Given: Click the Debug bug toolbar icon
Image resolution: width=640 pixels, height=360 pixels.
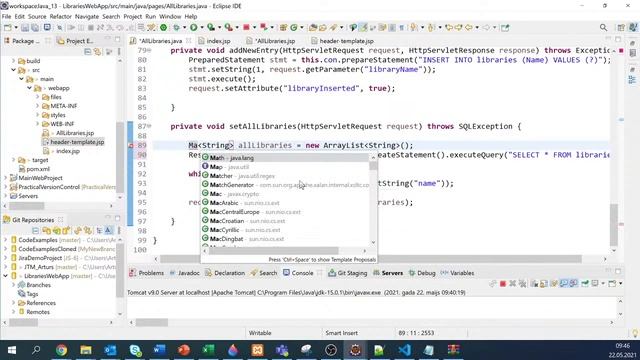Looking at the screenshot, I should pos(176,28).
